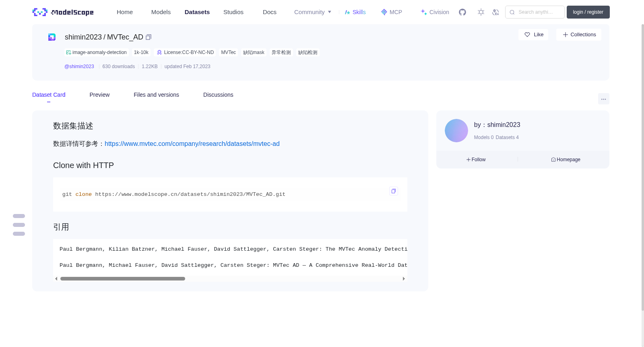The width and height of the screenshot is (644, 347).
Task: Click the 'Clone with HTTP' heading
Action: point(83,166)
